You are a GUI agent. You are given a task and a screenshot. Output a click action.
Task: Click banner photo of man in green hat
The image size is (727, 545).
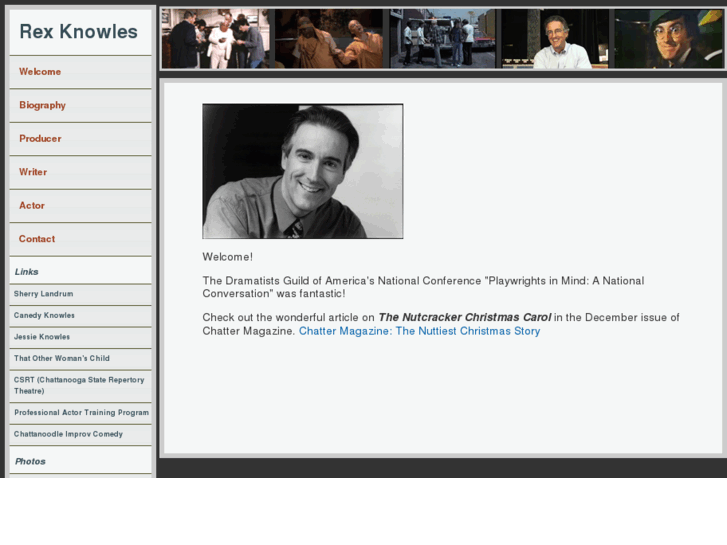(x=669, y=38)
